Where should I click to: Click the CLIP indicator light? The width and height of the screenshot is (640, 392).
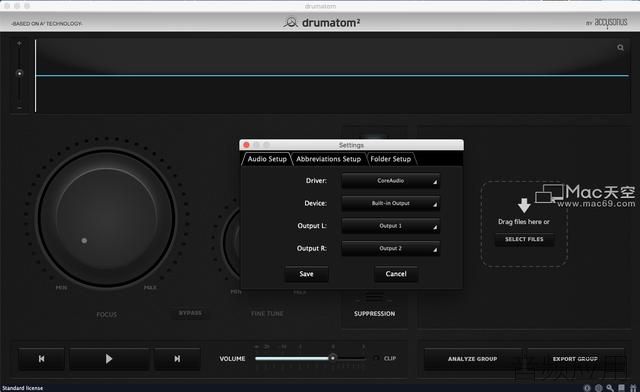point(376,358)
